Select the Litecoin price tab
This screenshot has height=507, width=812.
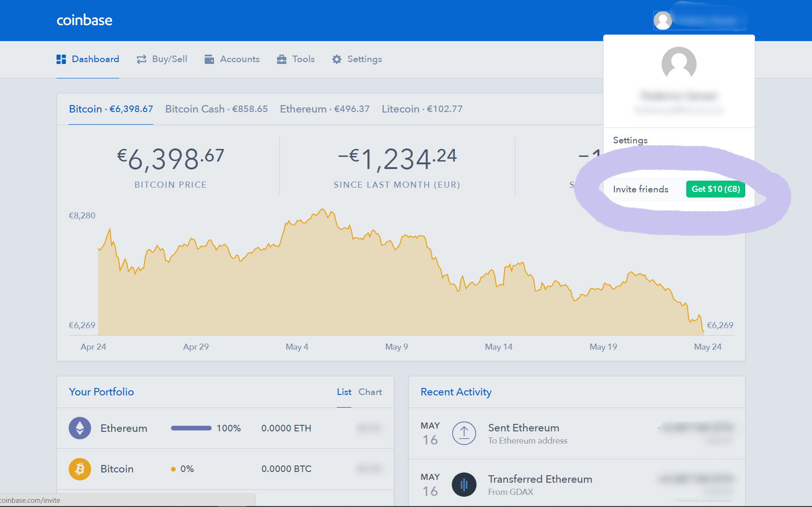click(422, 109)
